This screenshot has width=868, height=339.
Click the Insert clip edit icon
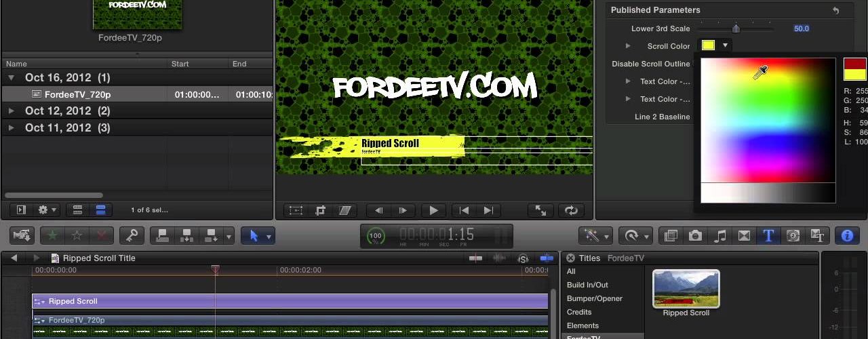[x=186, y=236]
